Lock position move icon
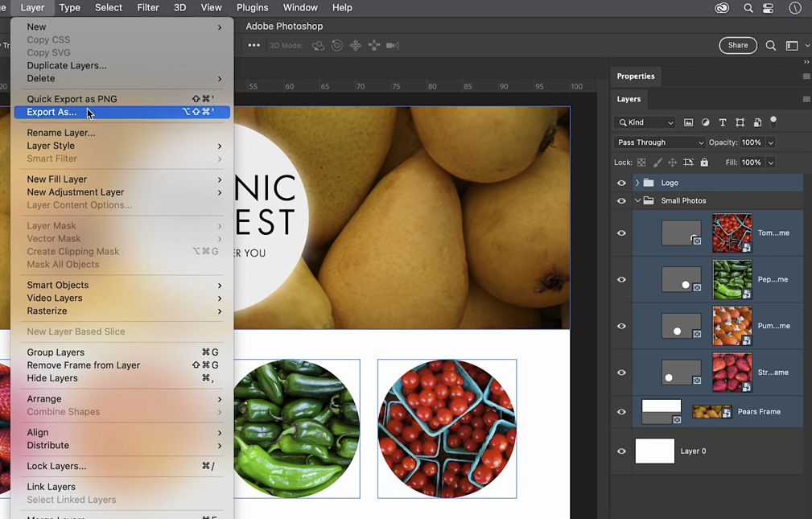This screenshot has width=812, height=519. point(672,163)
